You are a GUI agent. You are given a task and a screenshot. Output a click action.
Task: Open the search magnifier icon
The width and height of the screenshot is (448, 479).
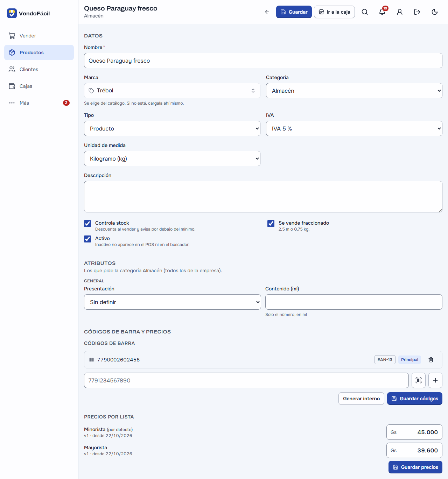pyautogui.click(x=365, y=12)
